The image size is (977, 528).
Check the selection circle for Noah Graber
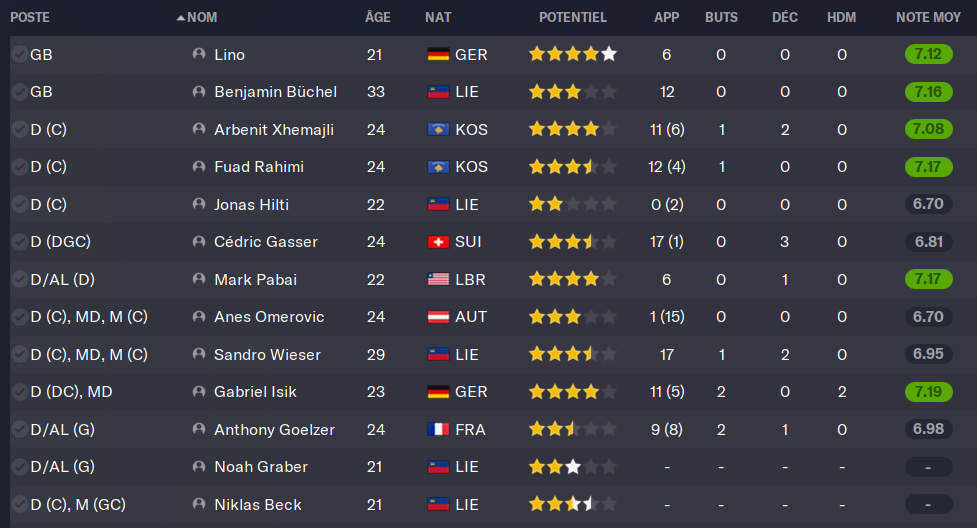[19, 467]
